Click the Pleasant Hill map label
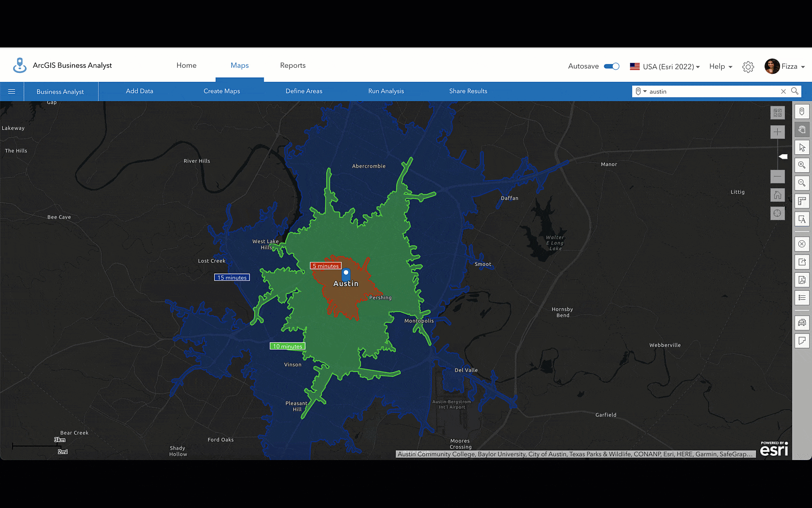 click(297, 406)
